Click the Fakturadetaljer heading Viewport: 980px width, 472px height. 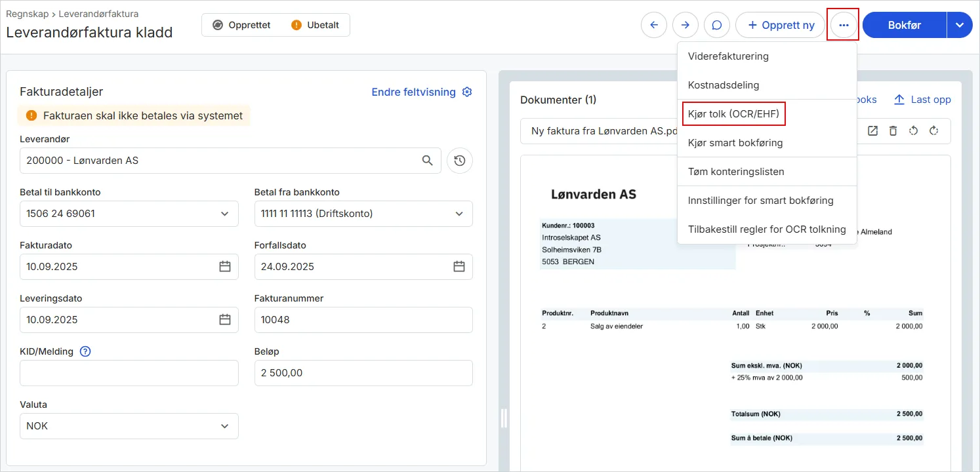point(62,92)
